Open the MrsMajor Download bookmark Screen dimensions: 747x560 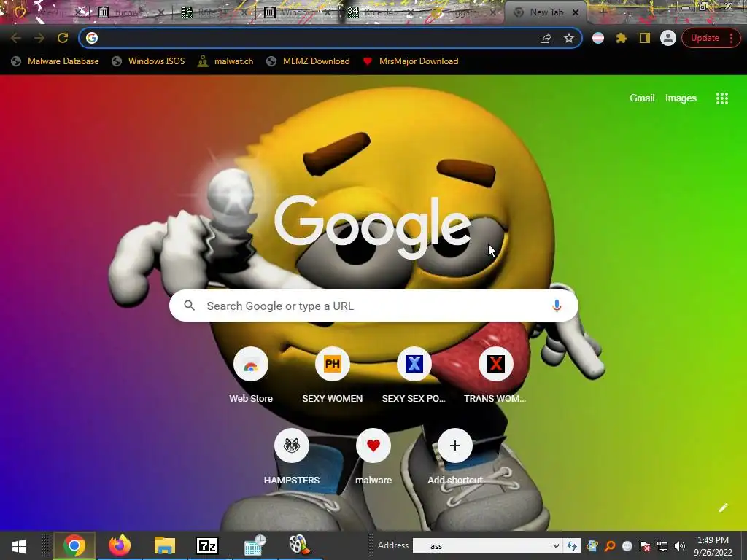tap(411, 61)
